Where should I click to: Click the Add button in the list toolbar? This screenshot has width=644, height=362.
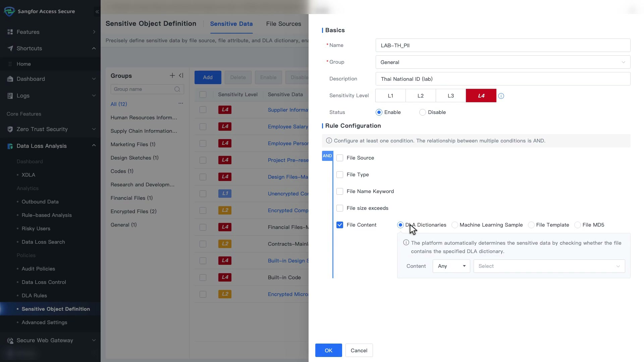[x=208, y=77]
